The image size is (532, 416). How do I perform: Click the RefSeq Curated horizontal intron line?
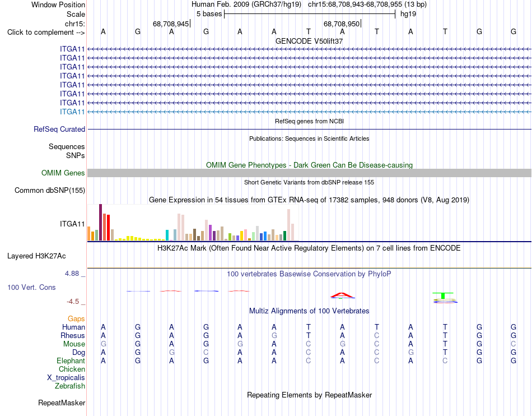tap(309, 129)
